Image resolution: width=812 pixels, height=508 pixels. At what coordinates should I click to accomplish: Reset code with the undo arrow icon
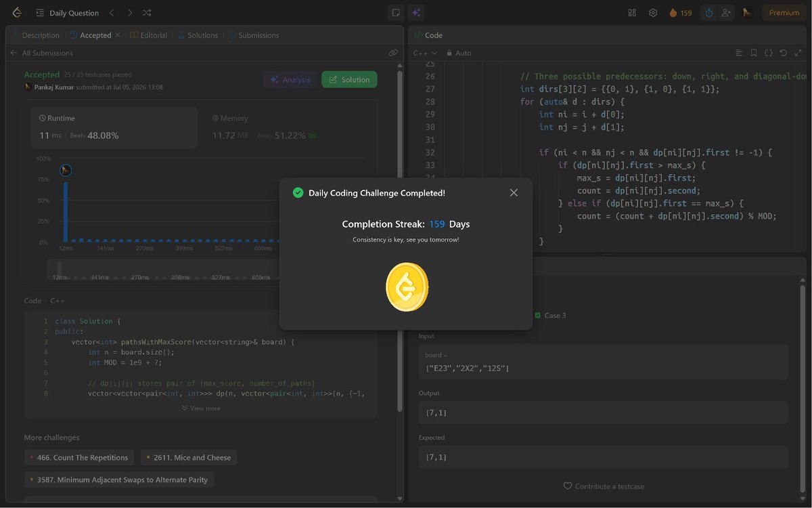784,53
